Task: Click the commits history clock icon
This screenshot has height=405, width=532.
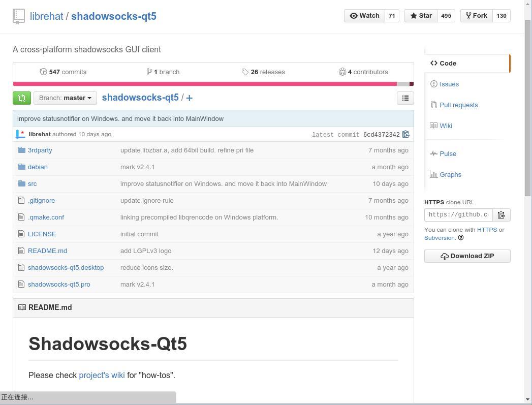Action: point(43,72)
